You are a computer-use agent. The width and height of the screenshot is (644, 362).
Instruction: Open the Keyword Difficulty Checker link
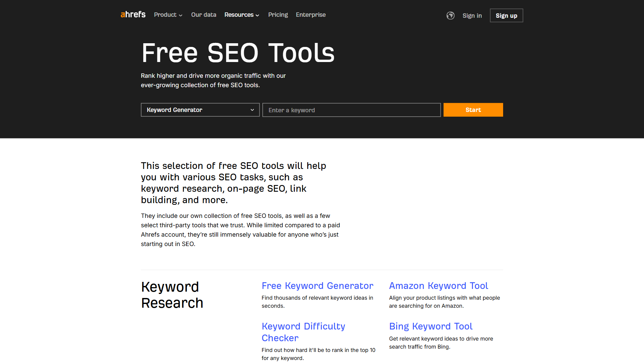point(303,332)
